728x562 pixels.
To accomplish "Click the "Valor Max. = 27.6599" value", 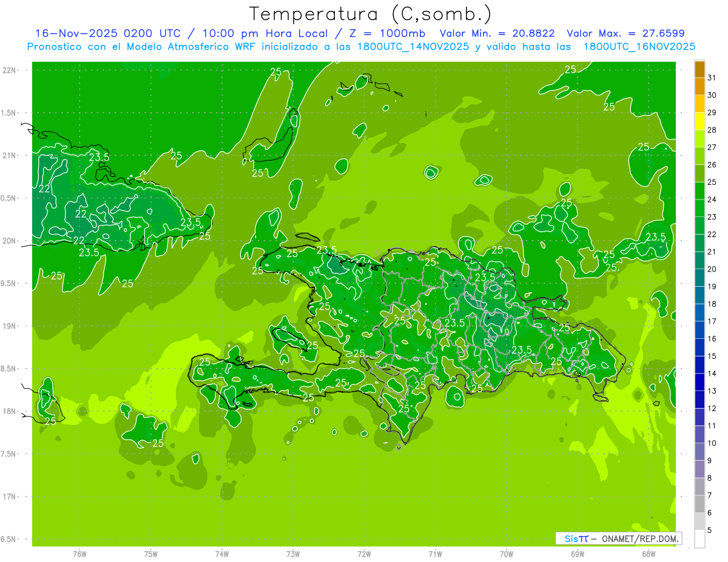I will (625, 33).
